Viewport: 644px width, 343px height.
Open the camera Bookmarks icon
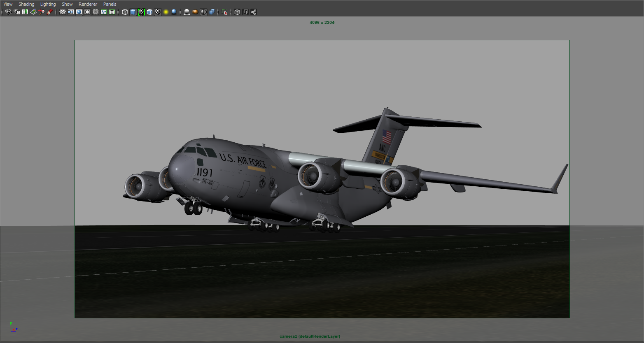coord(25,12)
